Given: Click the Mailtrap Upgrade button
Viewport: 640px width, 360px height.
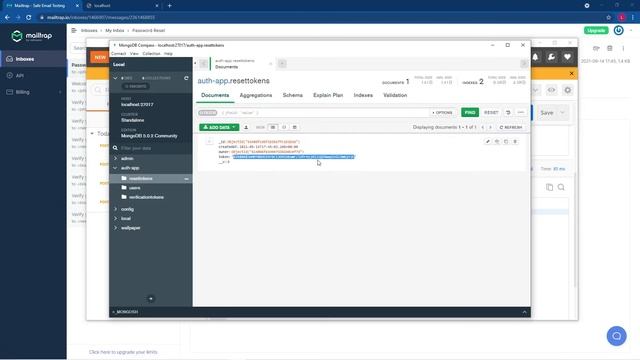Looking at the screenshot, I should click(x=596, y=30).
